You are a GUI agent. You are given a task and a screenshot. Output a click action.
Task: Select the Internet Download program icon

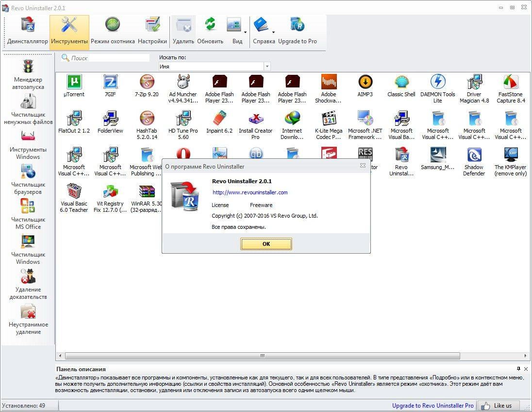click(292, 125)
